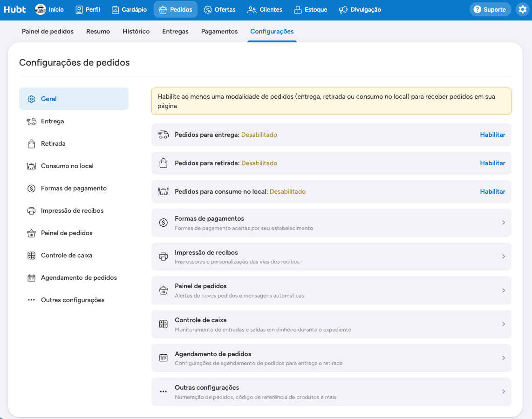Click the truck icon in Pedidos para entrega row
This screenshot has width=532, height=419.
click(x=164, y=135)
